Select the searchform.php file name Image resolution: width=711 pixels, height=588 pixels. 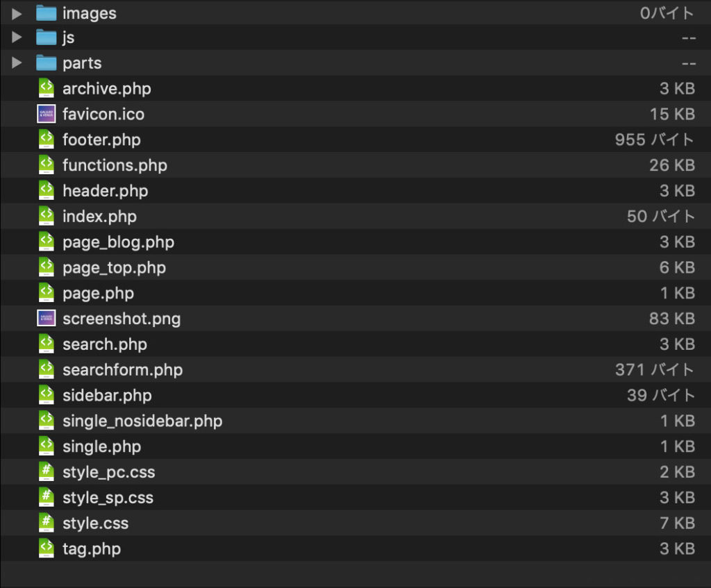(123, 370)
